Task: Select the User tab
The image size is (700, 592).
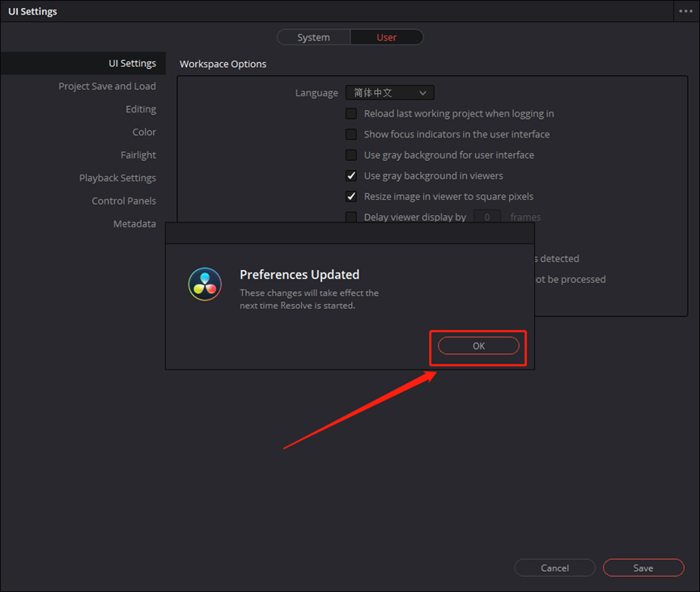Action: (387, 37)
